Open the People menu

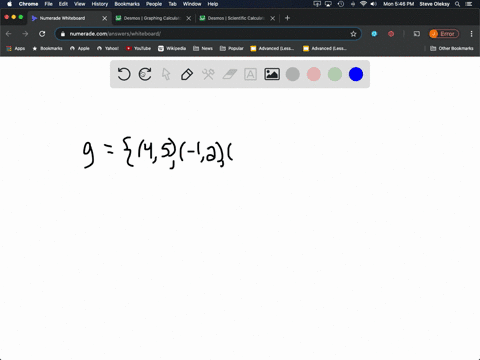(154, 4)
